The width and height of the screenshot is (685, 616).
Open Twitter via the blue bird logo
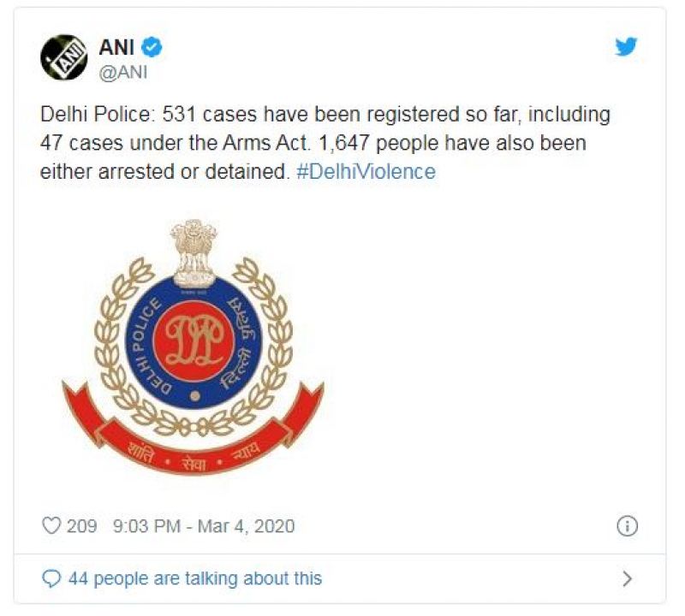pos(627,48)
